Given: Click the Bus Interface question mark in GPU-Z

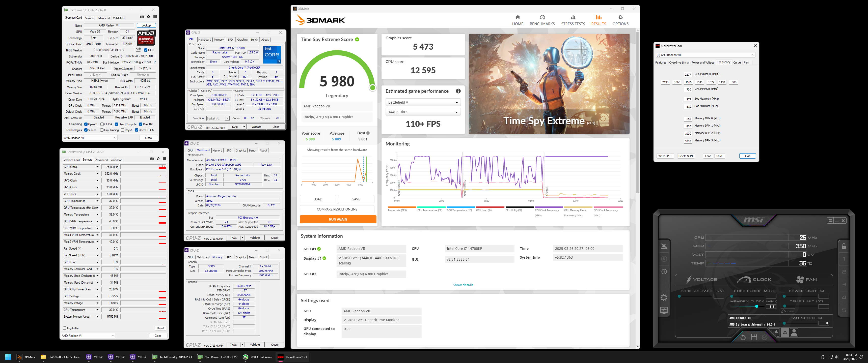Looking at the screenshot, I should [x=155, y=62].
